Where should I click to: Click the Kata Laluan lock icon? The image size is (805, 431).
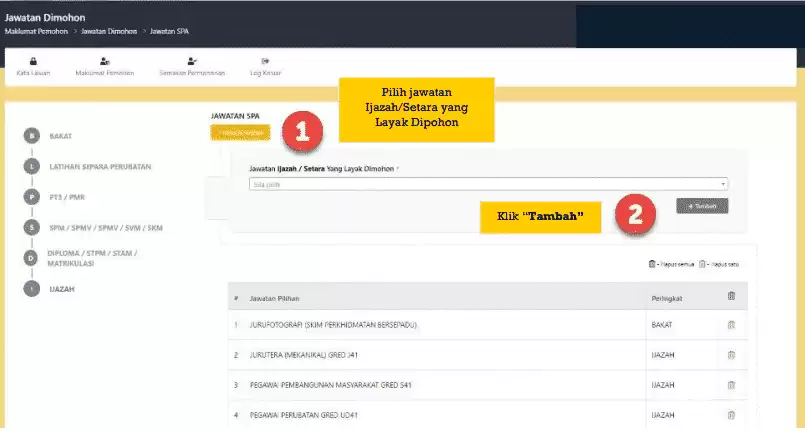(33, 62)
